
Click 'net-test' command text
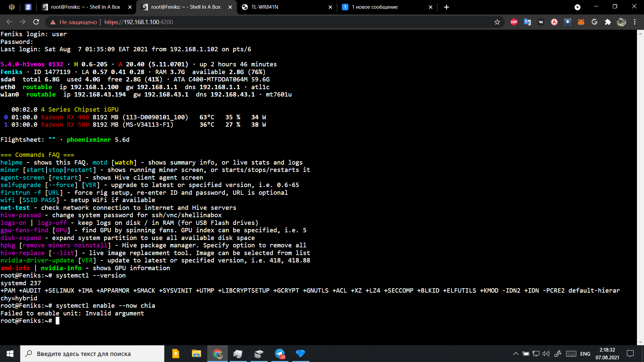coord(15,208)
